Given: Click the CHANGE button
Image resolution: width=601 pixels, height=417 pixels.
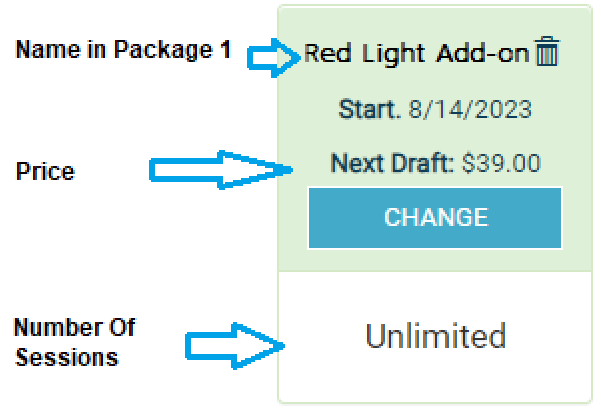Looking at the screenshot, I should (x=435, y=218).
